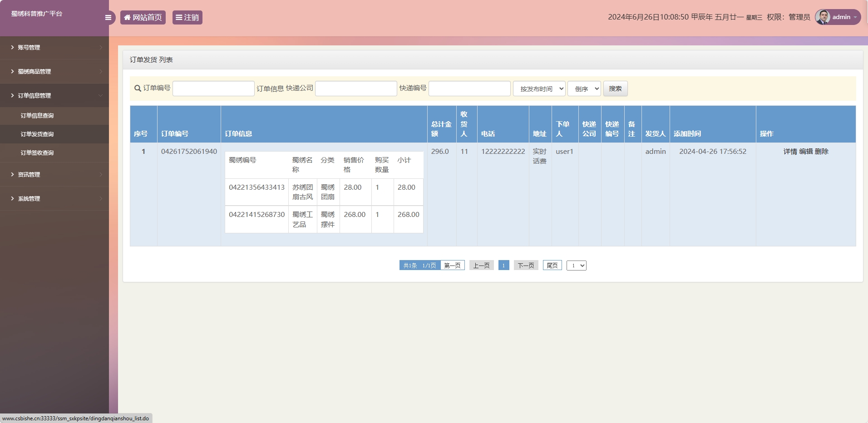Open 订单签收查询 submenu item
The height and width of the screenshot is (423, 868).
point(37,153)
